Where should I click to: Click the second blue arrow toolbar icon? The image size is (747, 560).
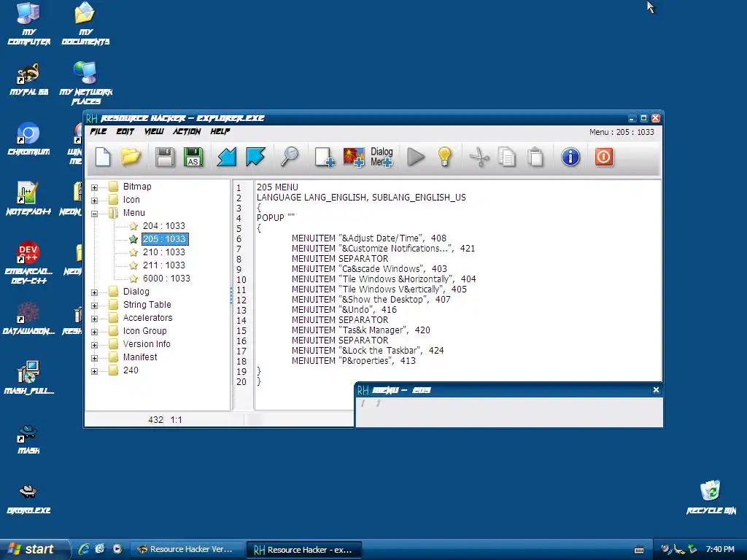click(255, 157)
